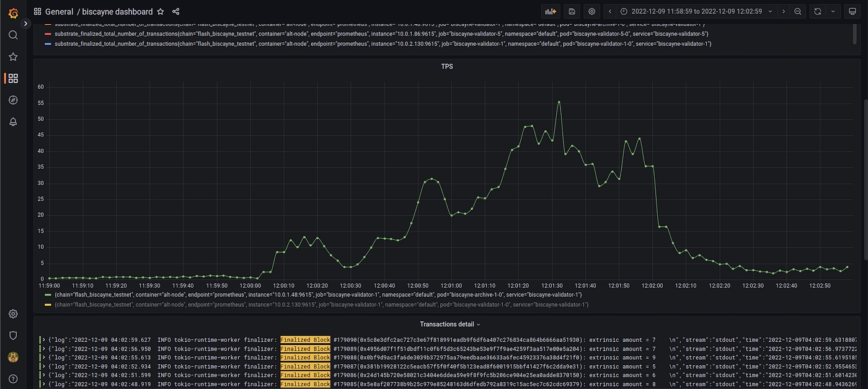Open the Explore compass icon

(x=13, y=100)
